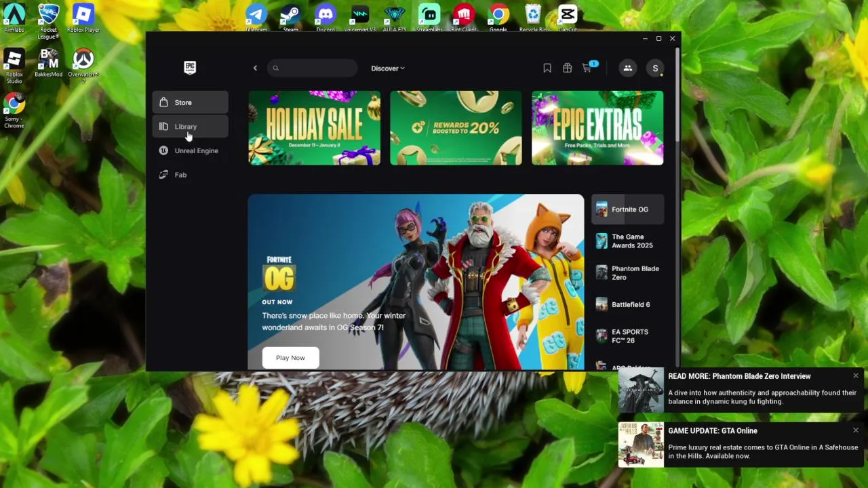Select Fortnite OG in the featured list

click(x=628, y=209)
